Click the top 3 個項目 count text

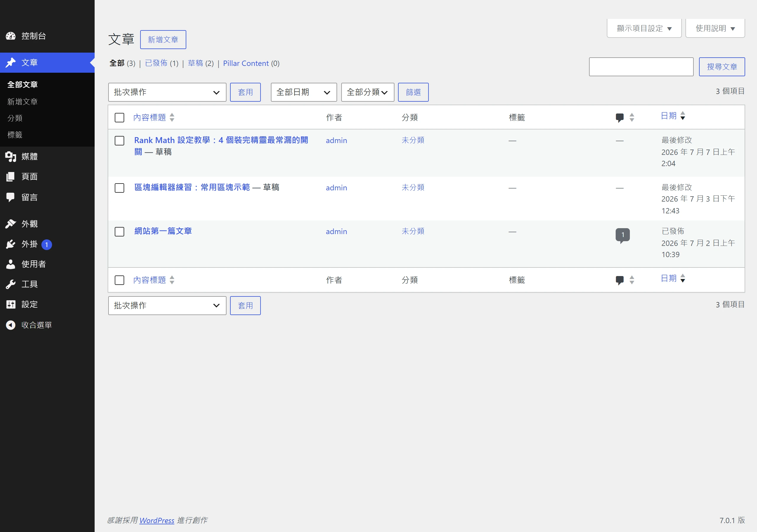730,91
